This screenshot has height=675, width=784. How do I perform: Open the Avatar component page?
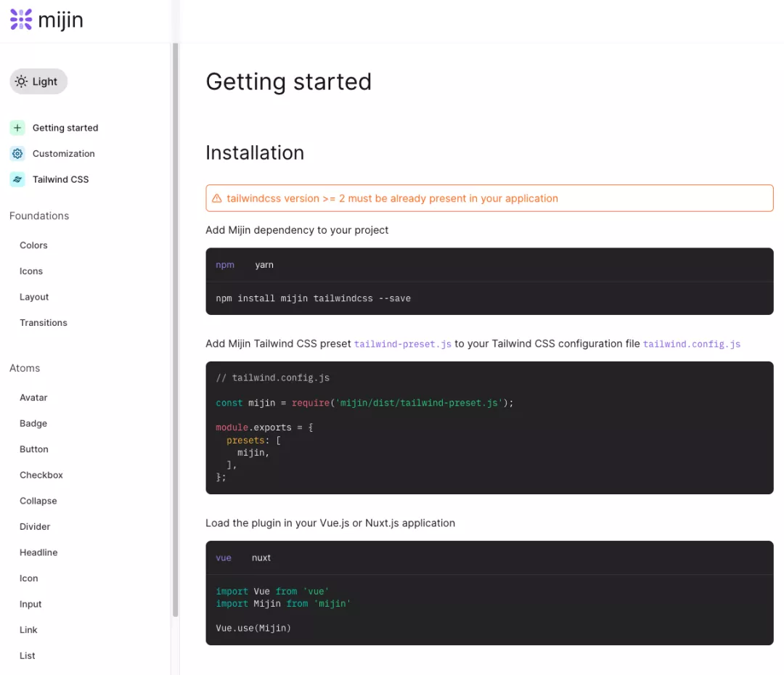click(x=33, y=398)
